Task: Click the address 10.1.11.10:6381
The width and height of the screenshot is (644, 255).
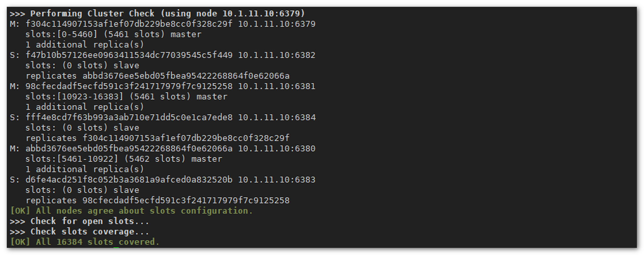Action: [277, 86]
